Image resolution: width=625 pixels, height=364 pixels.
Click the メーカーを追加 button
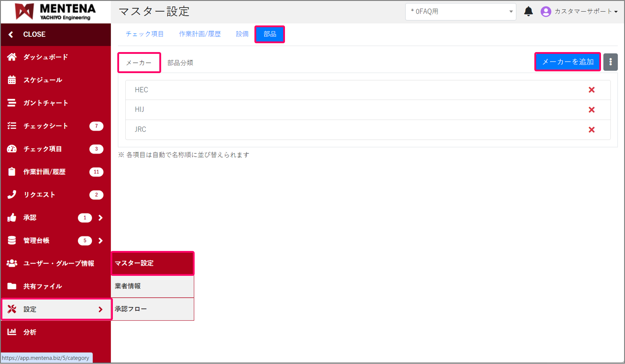(567, 62)
